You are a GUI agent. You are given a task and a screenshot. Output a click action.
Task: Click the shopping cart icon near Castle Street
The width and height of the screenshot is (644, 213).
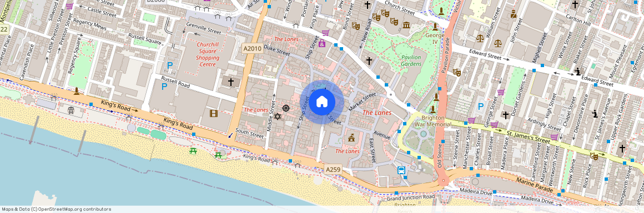[69, 6]
